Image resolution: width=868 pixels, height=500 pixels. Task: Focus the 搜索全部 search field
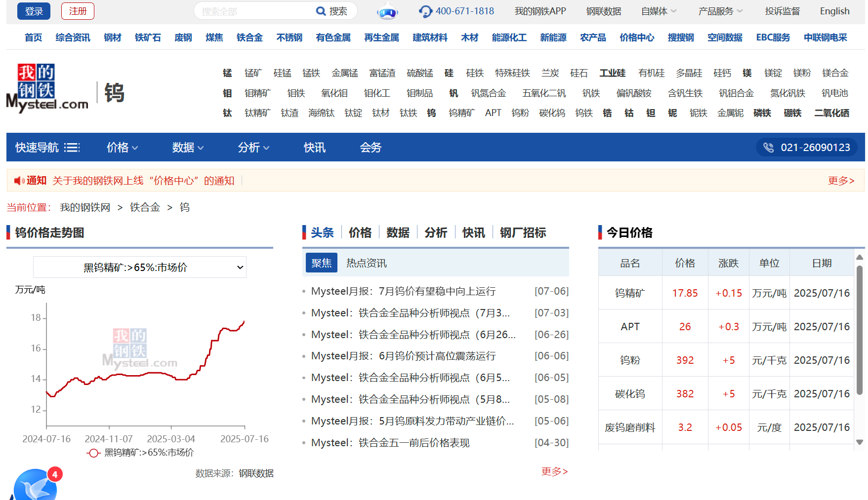(x=254, y=11)
